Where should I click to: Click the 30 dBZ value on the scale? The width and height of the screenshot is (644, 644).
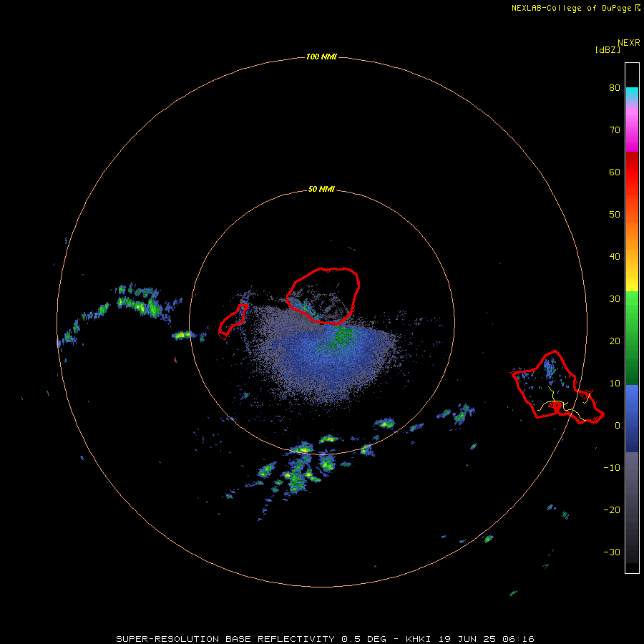[615, 299]
